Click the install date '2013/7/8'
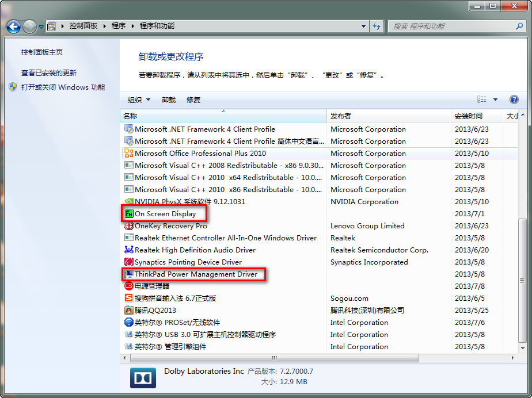Screen dimensions: 532x398 (x=470, y=286)
